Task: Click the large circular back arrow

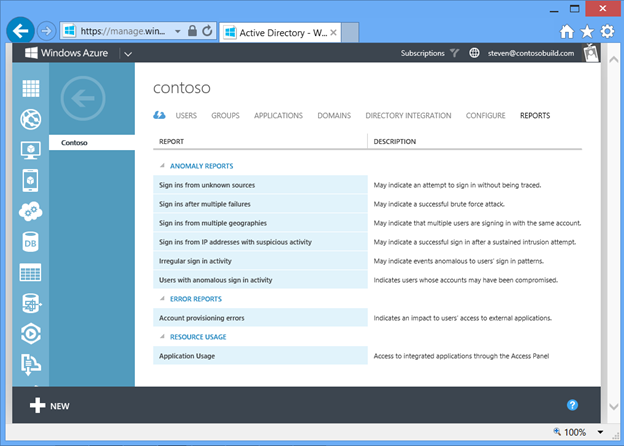Action: pos(83,98)
